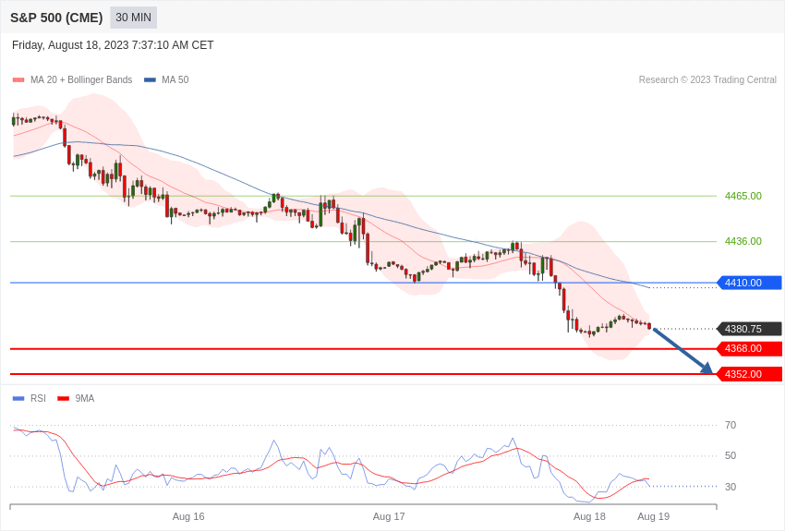Image resolution: width=785 pixels, height=532 pixels.
Task: Click the RSI 50 axis label
Action: tap(731, 455)
